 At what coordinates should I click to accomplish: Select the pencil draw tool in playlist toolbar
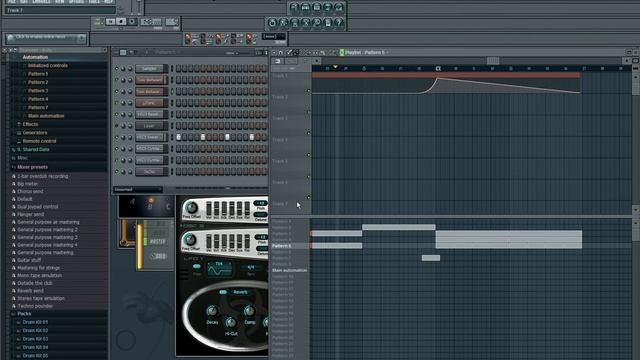point(289,52)
